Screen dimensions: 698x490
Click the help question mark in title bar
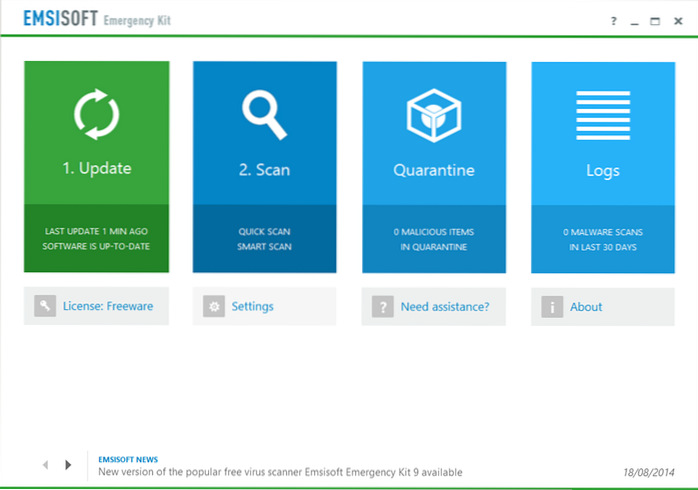pyautogui.click(x=612, y=20)
